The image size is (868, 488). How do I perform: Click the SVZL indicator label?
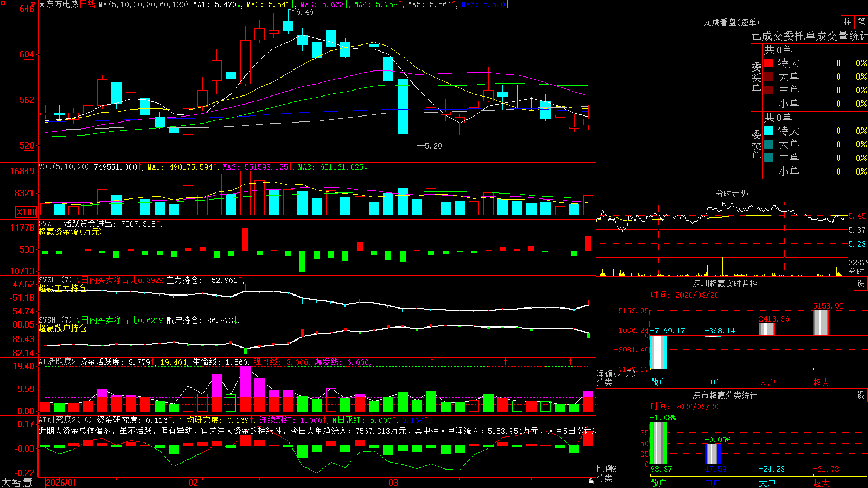pos(47,280)
